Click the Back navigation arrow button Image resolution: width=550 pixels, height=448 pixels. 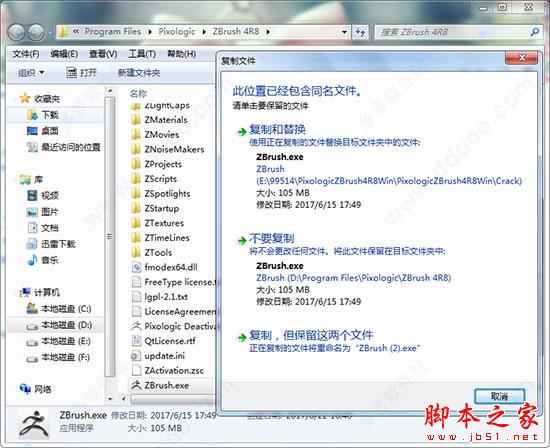(16, 32)
